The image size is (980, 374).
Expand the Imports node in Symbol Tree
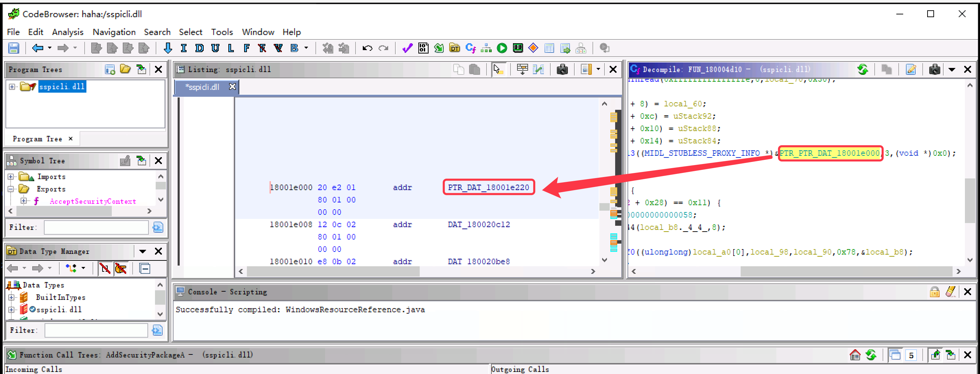coord(11,176)
